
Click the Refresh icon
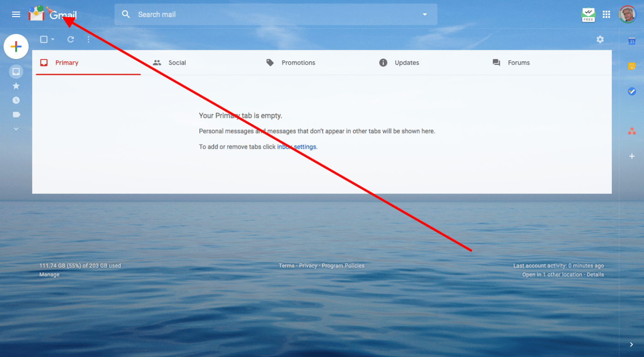click(70, 40)
